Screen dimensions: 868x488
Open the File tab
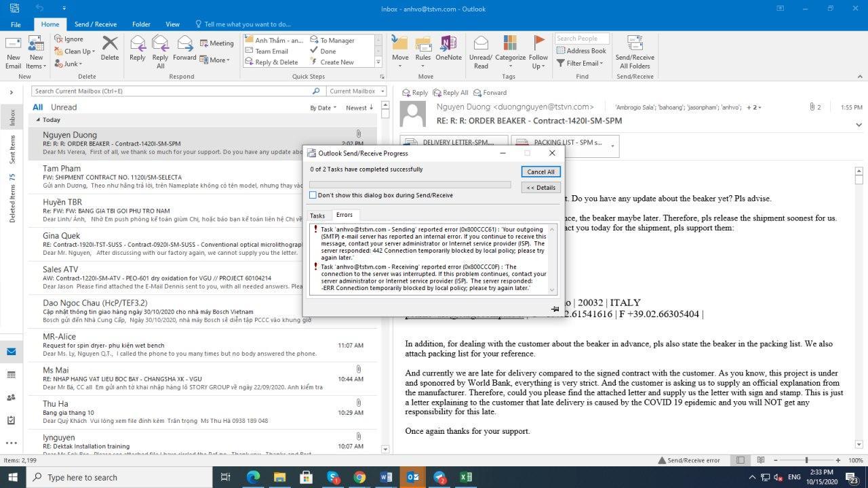pyautogui.click(x=16, y=24)
